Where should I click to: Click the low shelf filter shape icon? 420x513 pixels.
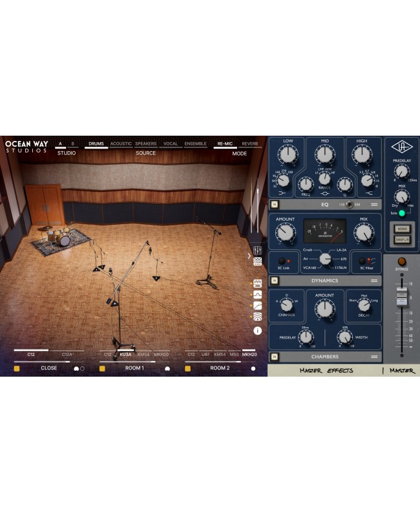click(x=282, y=193)
